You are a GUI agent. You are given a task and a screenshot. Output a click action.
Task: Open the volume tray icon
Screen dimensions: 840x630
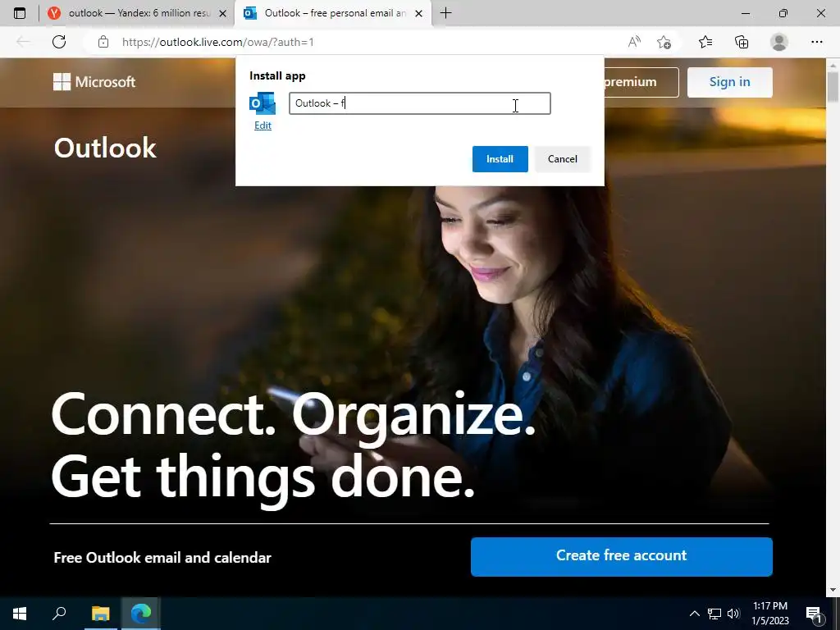coord(733,614)
